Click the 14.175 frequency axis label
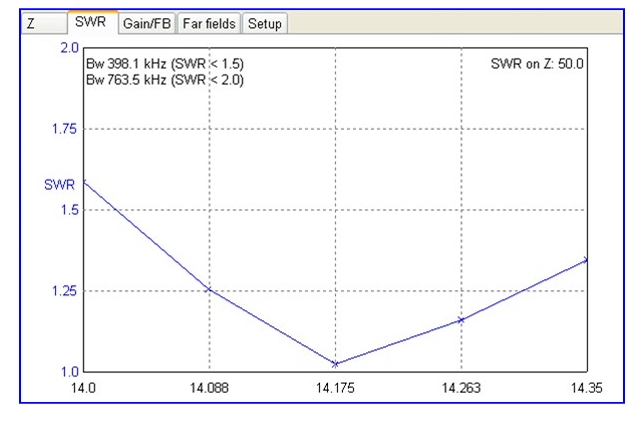This screenshot has height=424, width=642. coord(335,389)
